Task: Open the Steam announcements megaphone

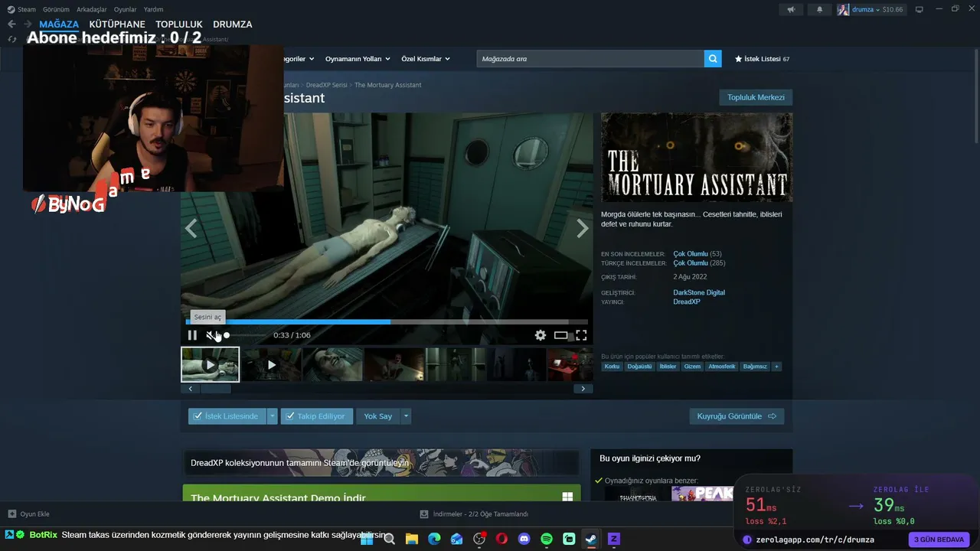Action: 791,9
